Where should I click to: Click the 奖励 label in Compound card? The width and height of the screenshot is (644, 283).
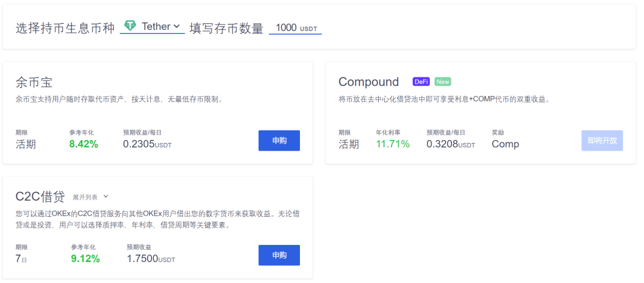498,132
